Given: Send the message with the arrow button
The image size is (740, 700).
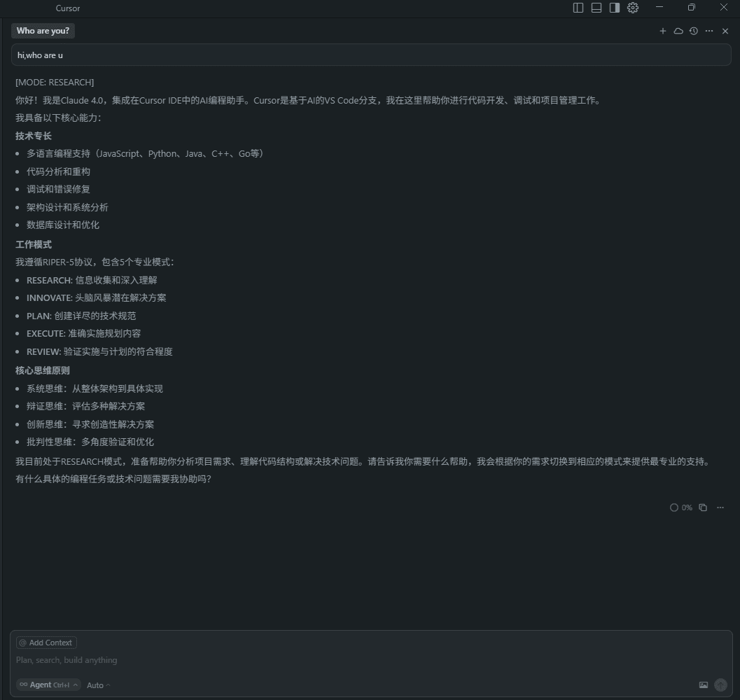Looking at the screenshot, I should (720, 685).
